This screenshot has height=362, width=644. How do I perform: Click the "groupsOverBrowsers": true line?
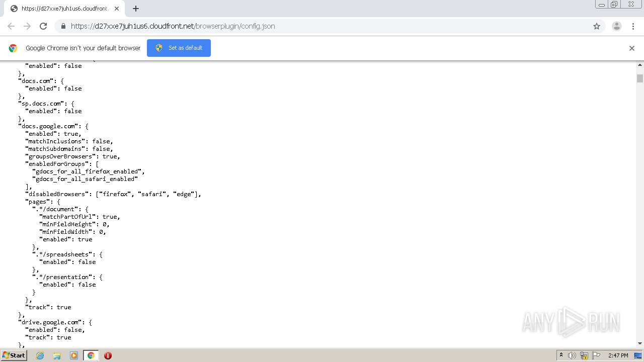(x=73, y=156)
